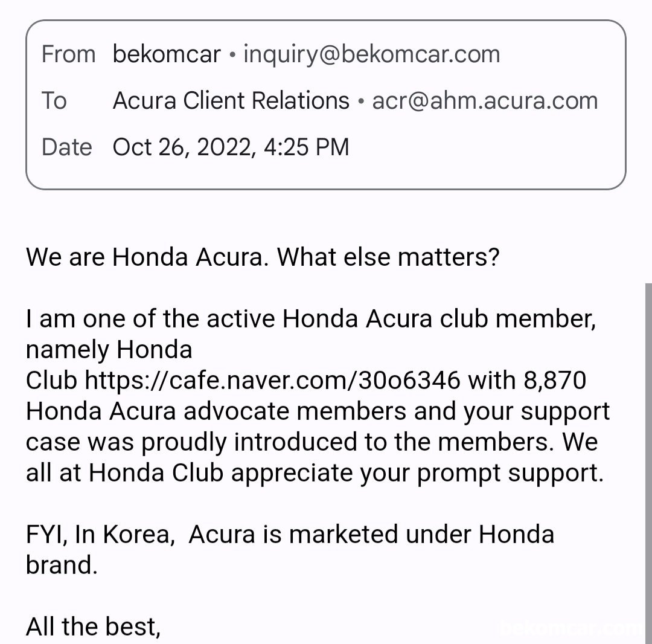Tap the 'Honda Acura advocate members' line
The width and height of the screenshot is (652, 644).
click(x=318, y=411)
